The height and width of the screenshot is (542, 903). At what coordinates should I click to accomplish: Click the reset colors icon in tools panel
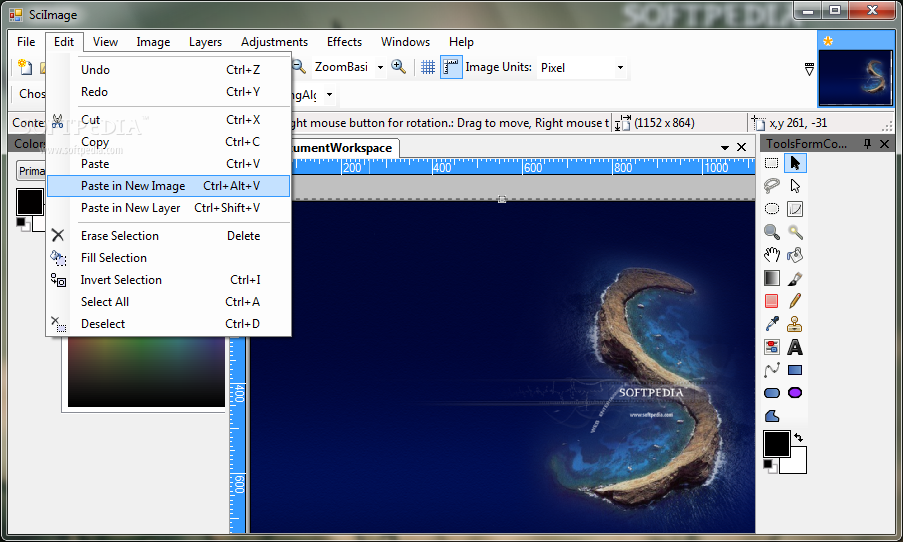click(x=770, y=466)
